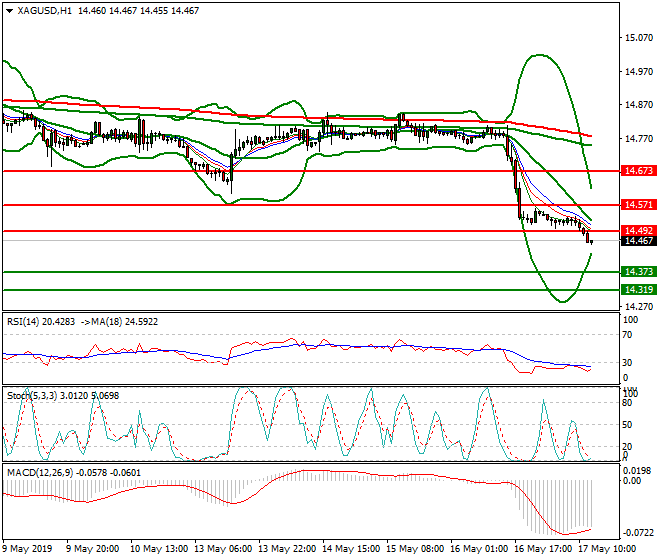Viewport: 660px width, 560px height.
Task: Click the 13 May 22:00 time axis label
Action: [287, 549]
